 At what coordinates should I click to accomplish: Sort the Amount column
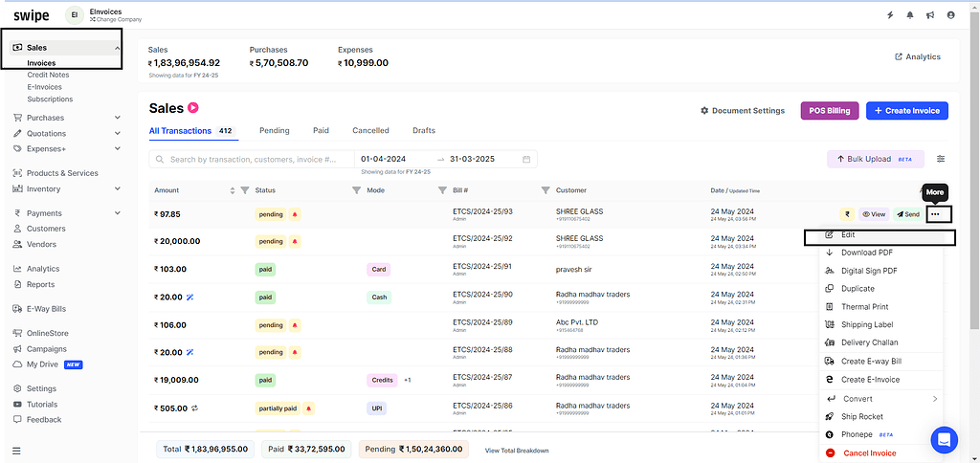click(233, 190)
